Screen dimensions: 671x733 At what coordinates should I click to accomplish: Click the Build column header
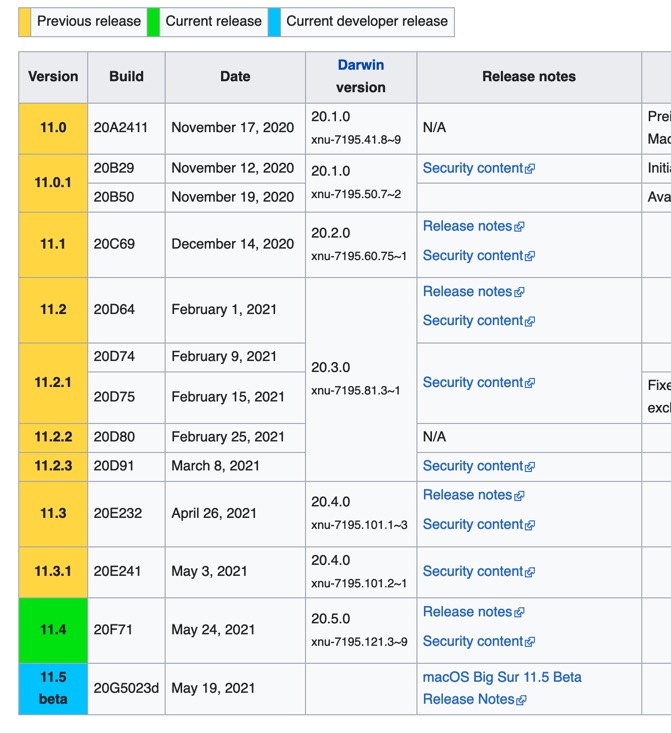tap(126, 77)
